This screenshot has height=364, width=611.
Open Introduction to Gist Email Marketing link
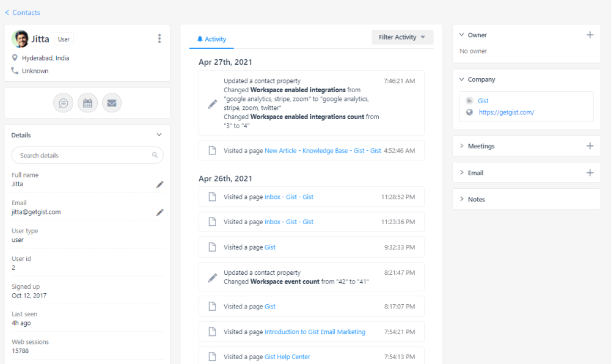315,332
